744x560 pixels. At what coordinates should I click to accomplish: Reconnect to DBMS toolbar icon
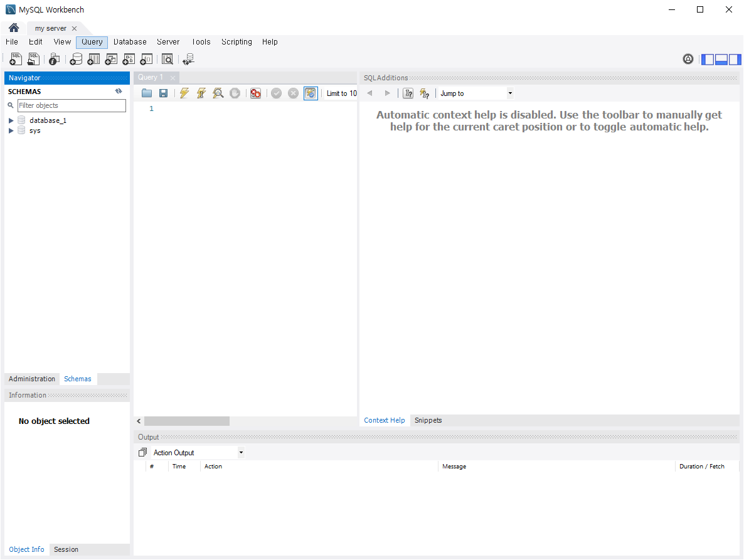(189, 60)
